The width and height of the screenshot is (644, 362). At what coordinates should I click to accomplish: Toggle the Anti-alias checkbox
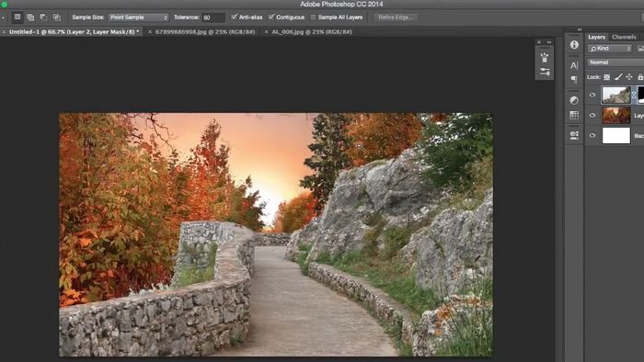[x=234, y=17]
